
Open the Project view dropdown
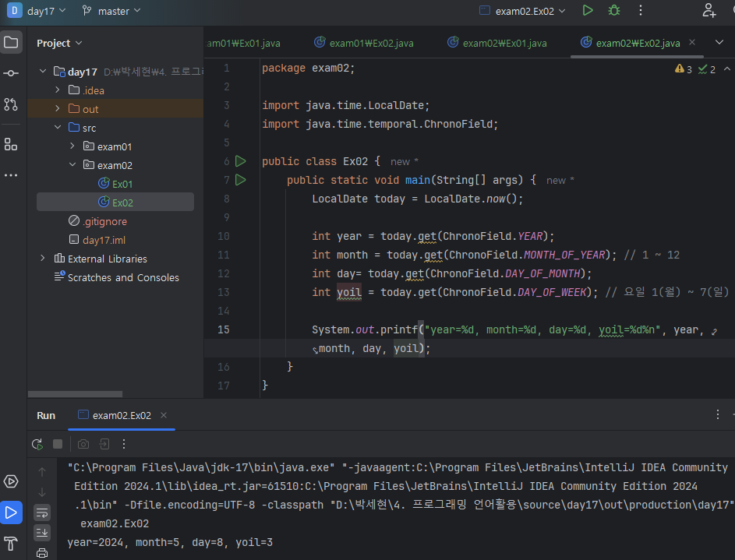[59, 43]
